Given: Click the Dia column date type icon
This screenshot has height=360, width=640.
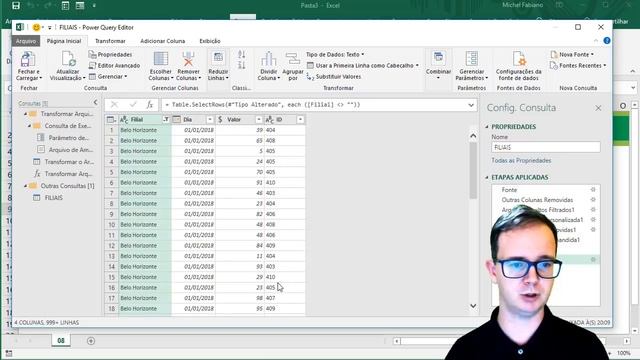Looking at the screenshot, I should [177, 120].
